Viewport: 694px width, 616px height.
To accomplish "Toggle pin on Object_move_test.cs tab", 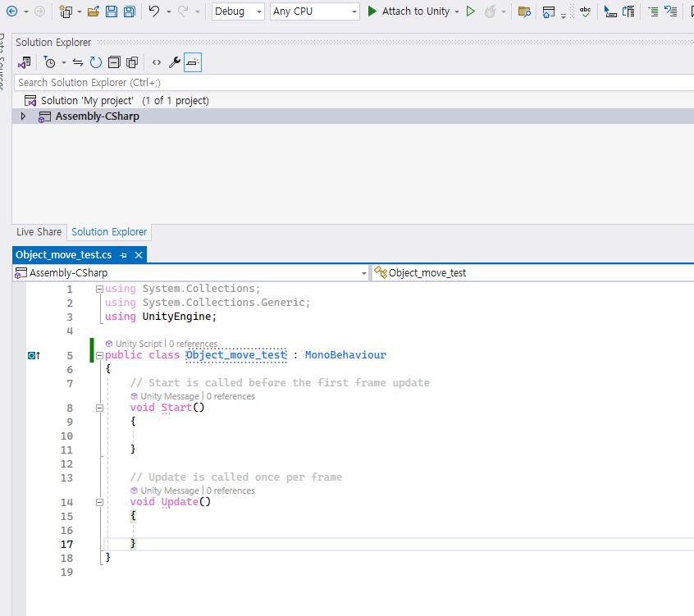I will (x=123, y=255).
